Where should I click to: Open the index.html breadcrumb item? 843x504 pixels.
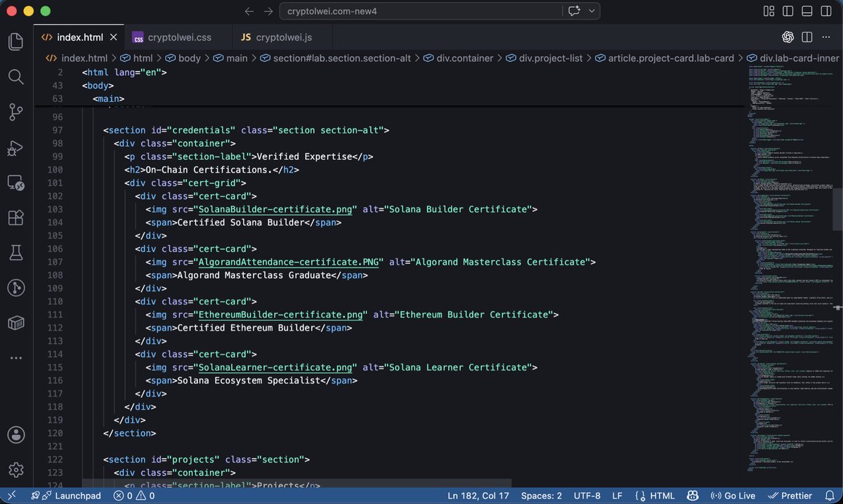77,58
